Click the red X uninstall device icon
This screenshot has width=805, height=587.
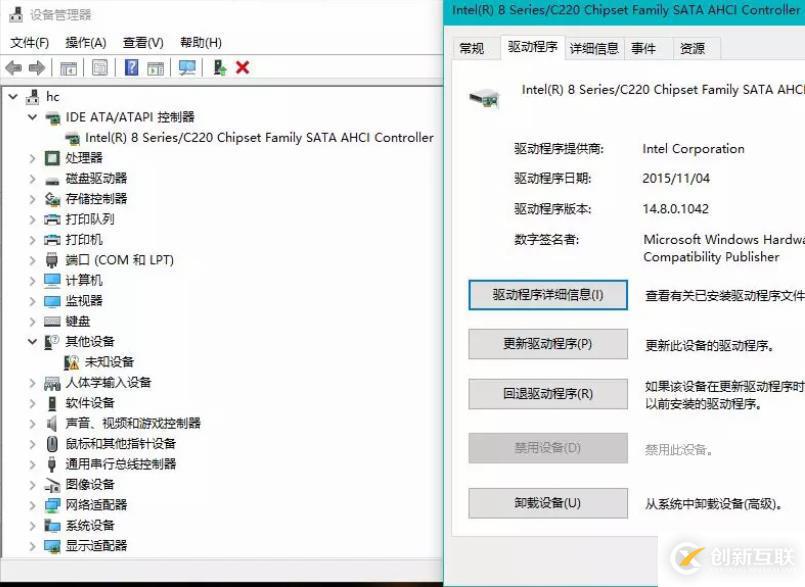(242, 67)
